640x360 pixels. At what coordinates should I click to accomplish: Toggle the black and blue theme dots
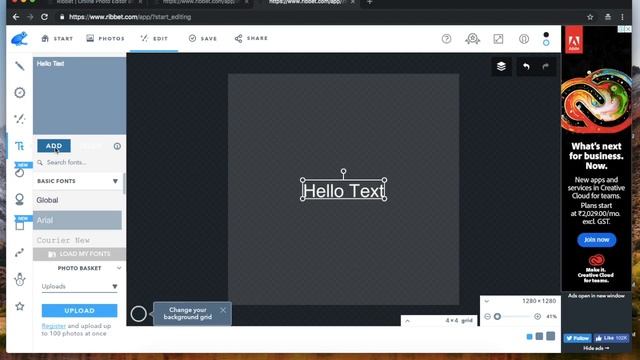546,39
